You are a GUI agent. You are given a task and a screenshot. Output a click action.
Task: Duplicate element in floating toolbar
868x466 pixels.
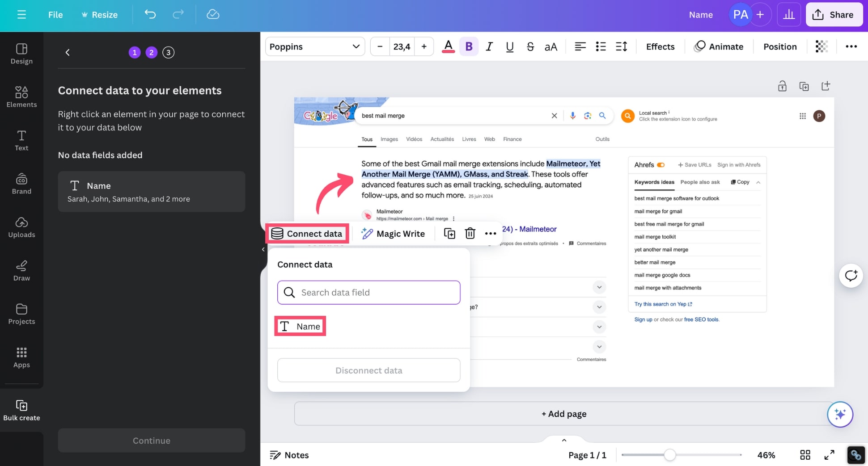point(449,233)
